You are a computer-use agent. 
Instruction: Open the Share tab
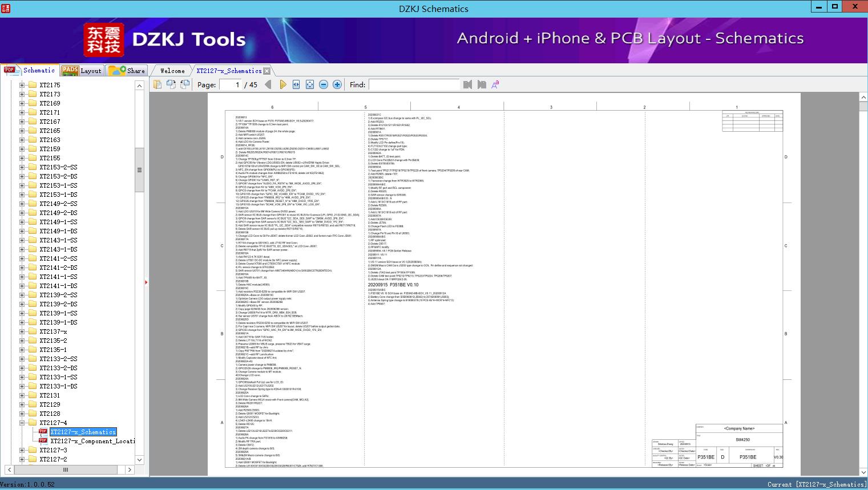pyautogui.click(x=127, y=71)
